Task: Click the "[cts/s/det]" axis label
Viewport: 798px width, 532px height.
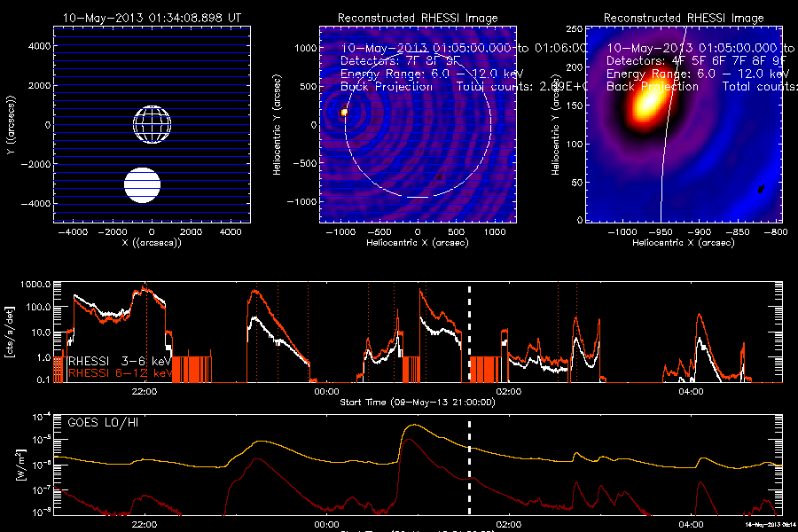Action: [9, 332]
